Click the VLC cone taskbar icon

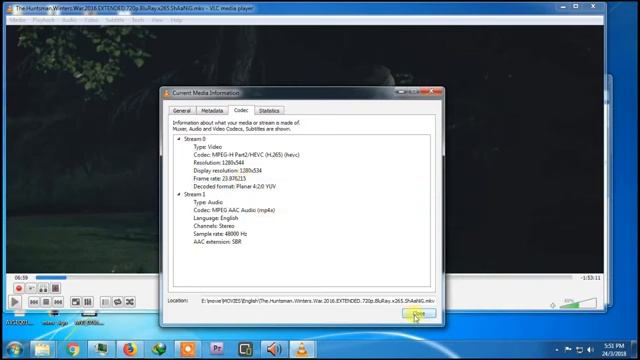click(x=302, y=349)
